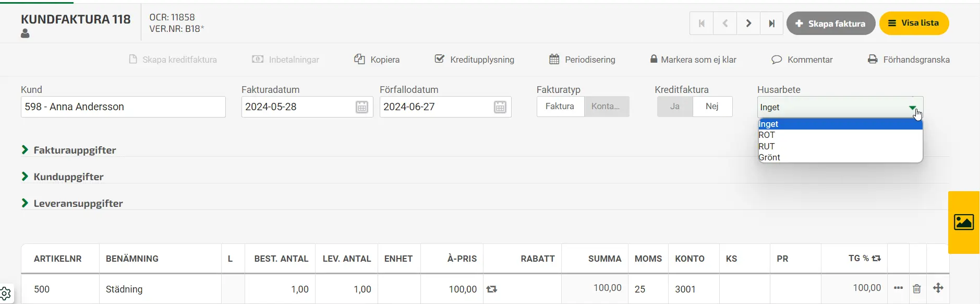The width and height of the screenshot is (980, 304).
Task: Go to the first invoice arrow
Action: click(x=701, y=24)
